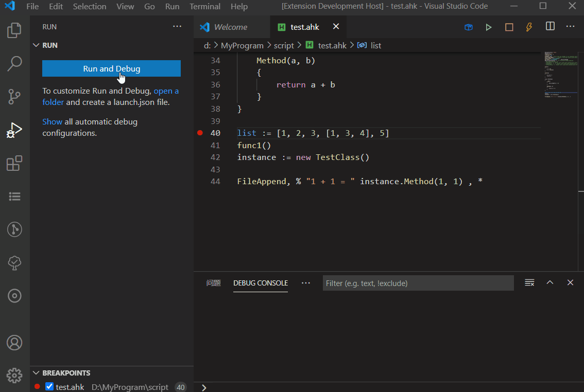Collapse the RUN section
This screenshot has width=584, height=392.
pos(36,45)
